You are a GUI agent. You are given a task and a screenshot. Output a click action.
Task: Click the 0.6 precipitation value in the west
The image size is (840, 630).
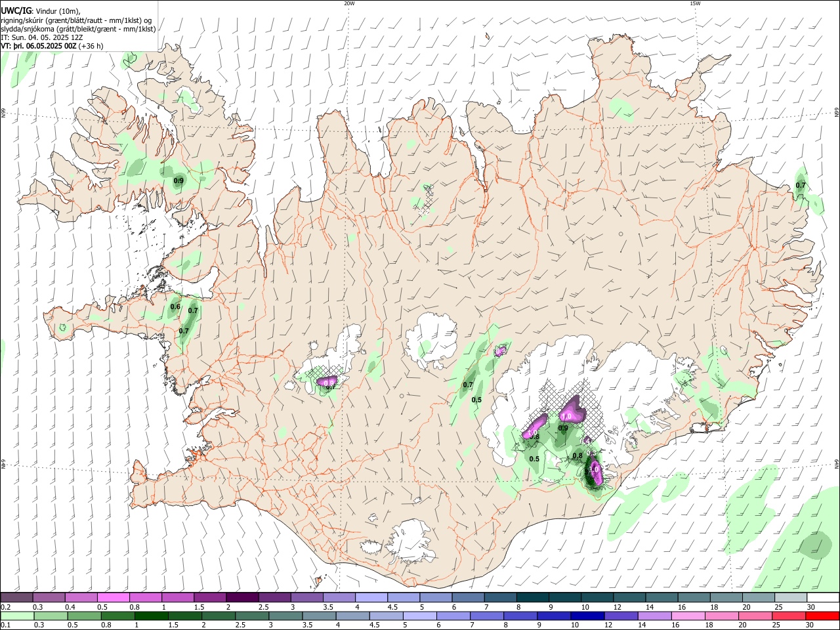tap(175, 307)
